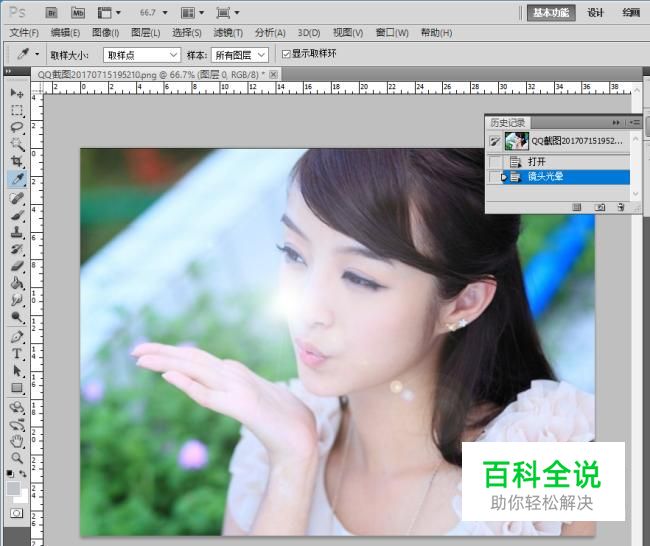This screenshot has height=546, width=650.
Task: Select the Brush tool
Action: pyautogui.click(x=17, y=215)
